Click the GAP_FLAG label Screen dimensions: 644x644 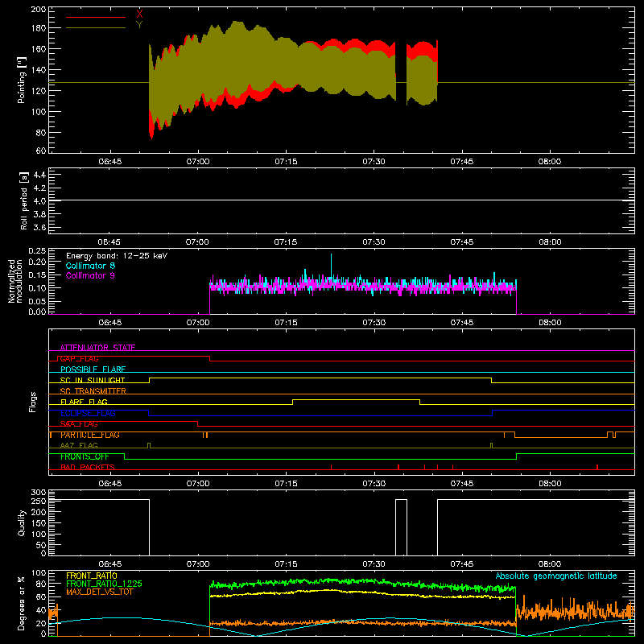80,358
